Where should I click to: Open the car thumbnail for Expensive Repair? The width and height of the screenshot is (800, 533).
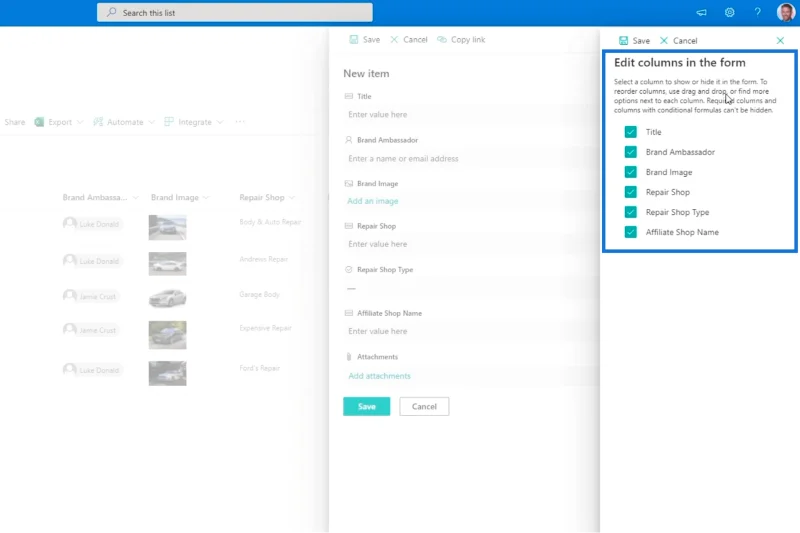[167, 335]
